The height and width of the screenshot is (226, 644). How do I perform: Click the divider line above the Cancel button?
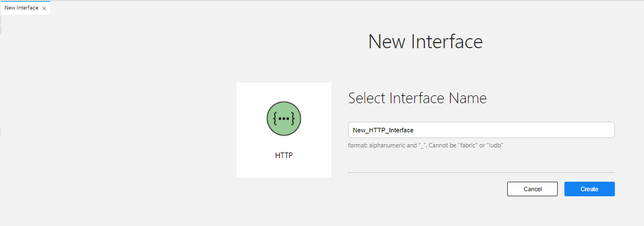coord(481,172)
